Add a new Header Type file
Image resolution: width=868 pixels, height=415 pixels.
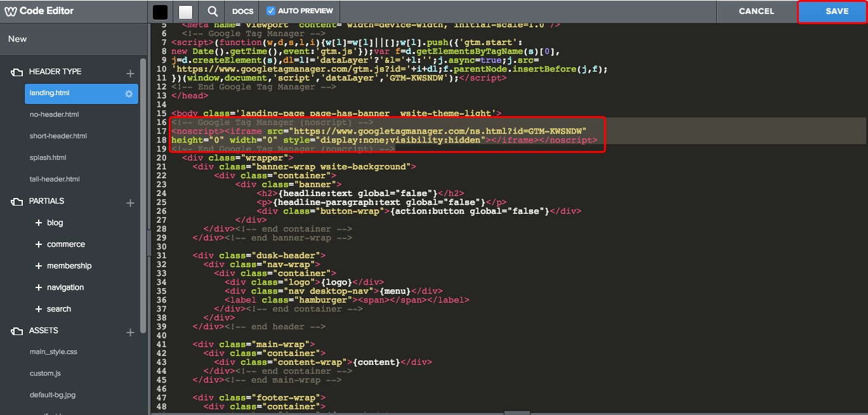pyautogui.click(x=130, y=73)
